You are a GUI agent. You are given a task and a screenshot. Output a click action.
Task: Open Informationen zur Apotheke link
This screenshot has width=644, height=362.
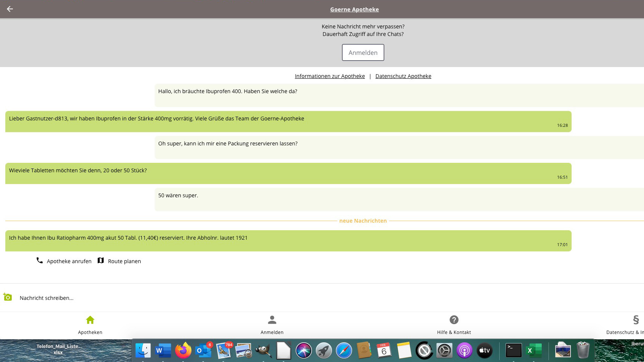click(329, 76)
